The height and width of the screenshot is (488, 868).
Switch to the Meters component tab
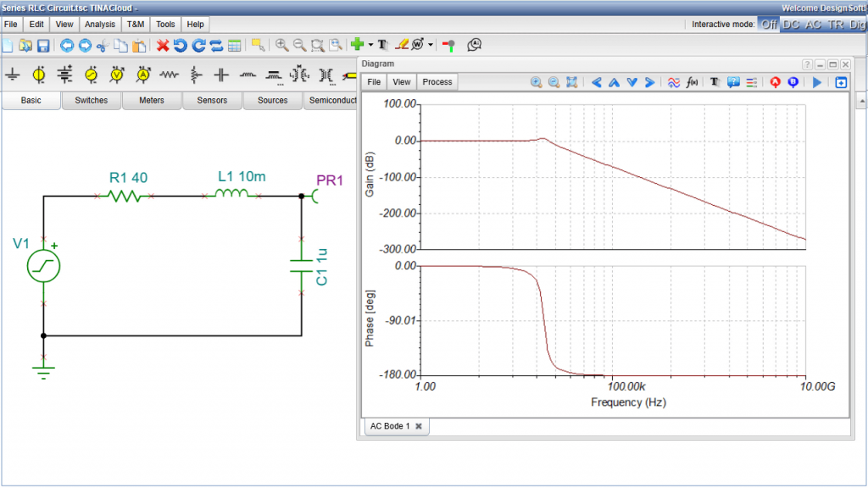point(152,101)
